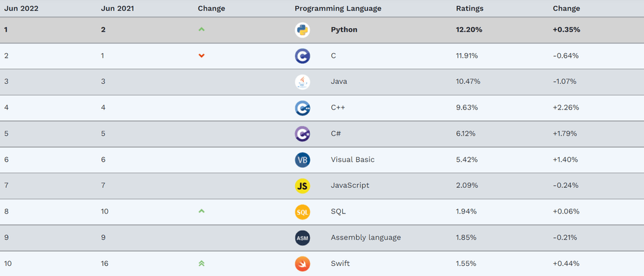Click the Jun 2022 column header
The image size is (644, 276).
click(x=21, y=9)
